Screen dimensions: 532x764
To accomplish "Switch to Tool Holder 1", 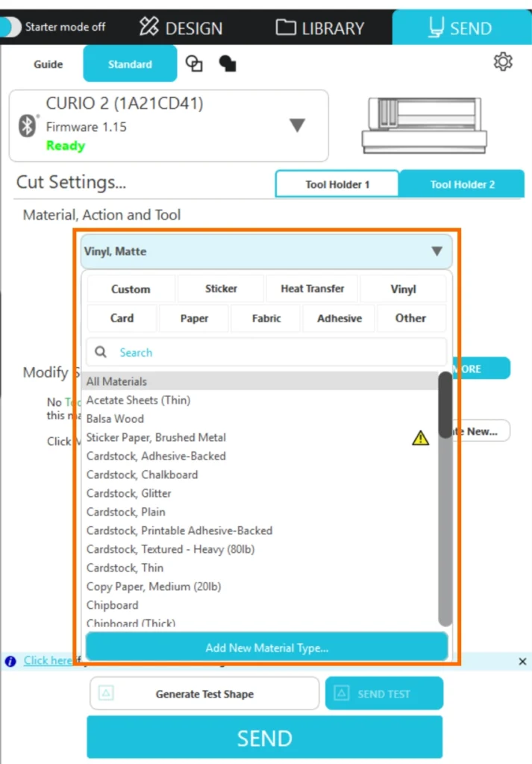I will pyautogui.click(x=337, y=184).
